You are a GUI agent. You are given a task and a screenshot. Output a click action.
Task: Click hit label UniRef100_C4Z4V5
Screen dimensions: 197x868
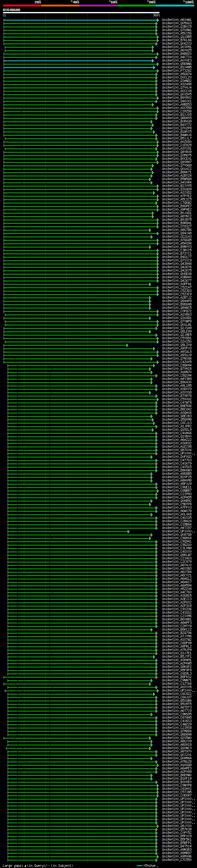click(x=176, y=362)
